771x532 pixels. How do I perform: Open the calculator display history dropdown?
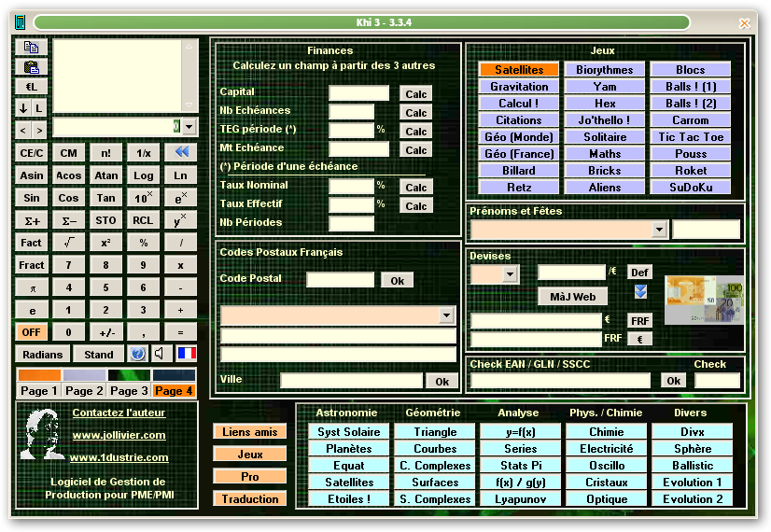189,126
